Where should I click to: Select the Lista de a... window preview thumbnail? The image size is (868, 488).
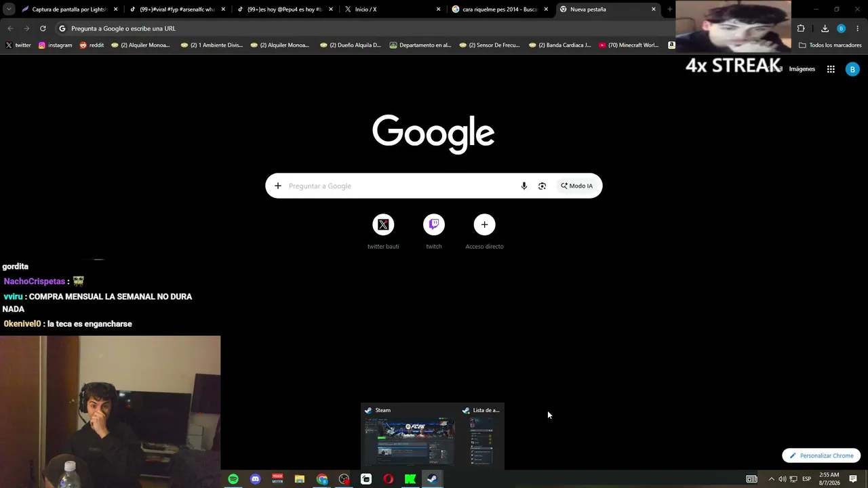[x=482, y=436]
